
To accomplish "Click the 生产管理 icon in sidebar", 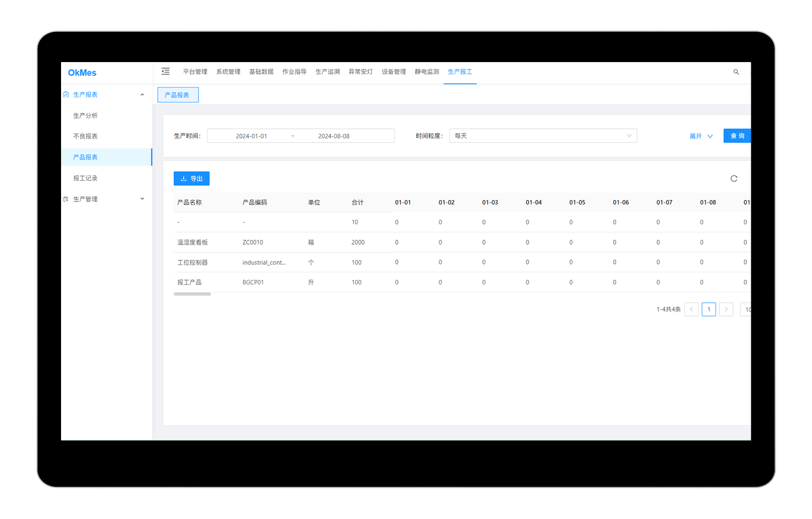I will 66,199.
